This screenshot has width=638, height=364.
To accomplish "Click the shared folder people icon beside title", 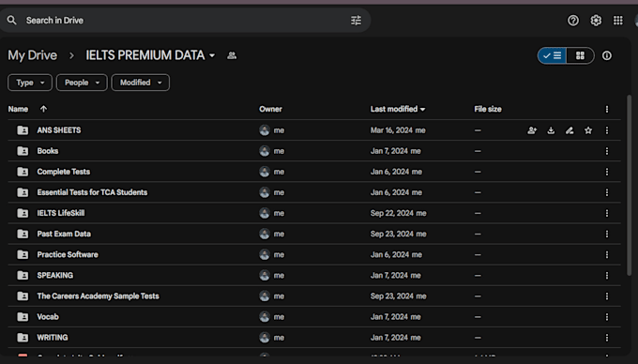I will (x=232, y=55).
